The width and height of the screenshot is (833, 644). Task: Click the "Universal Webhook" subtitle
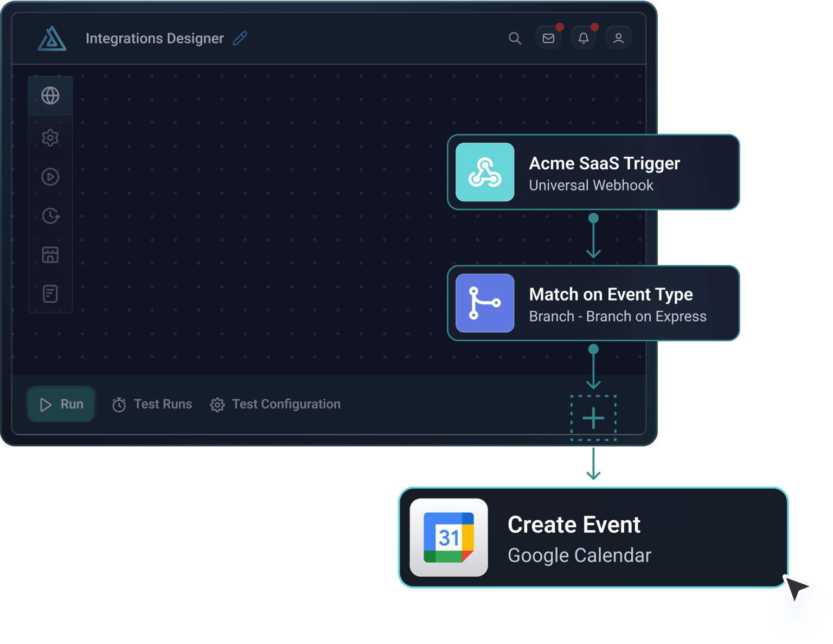click(x=591, y=186)
